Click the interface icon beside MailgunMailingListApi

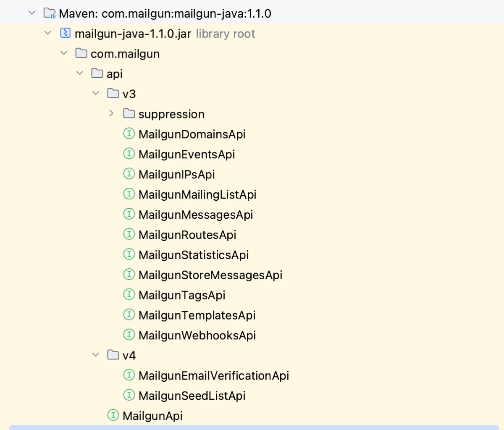[129, 194]
